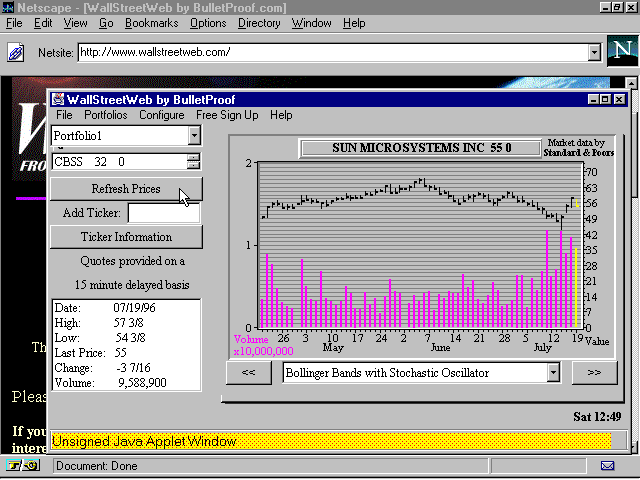Screen dimensions: 640x480
Task: Open the Configure menu
Action: pyautogui.click(x=162, y=115)
